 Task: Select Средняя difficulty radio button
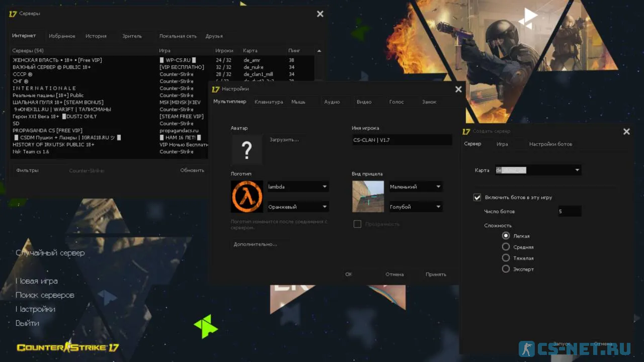tap(506, 246)
